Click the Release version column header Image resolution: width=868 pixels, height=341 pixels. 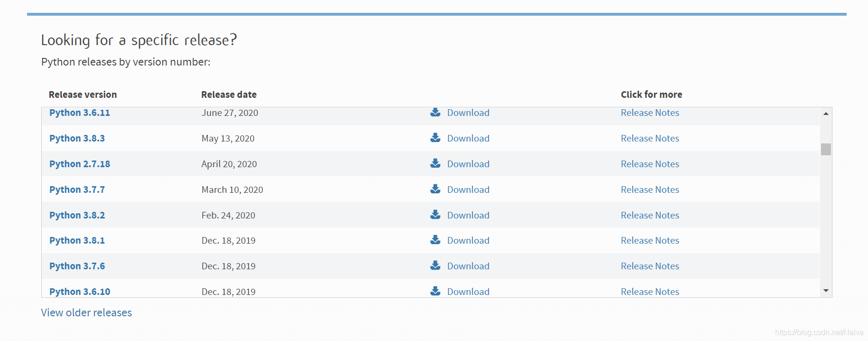pos(83,95)
